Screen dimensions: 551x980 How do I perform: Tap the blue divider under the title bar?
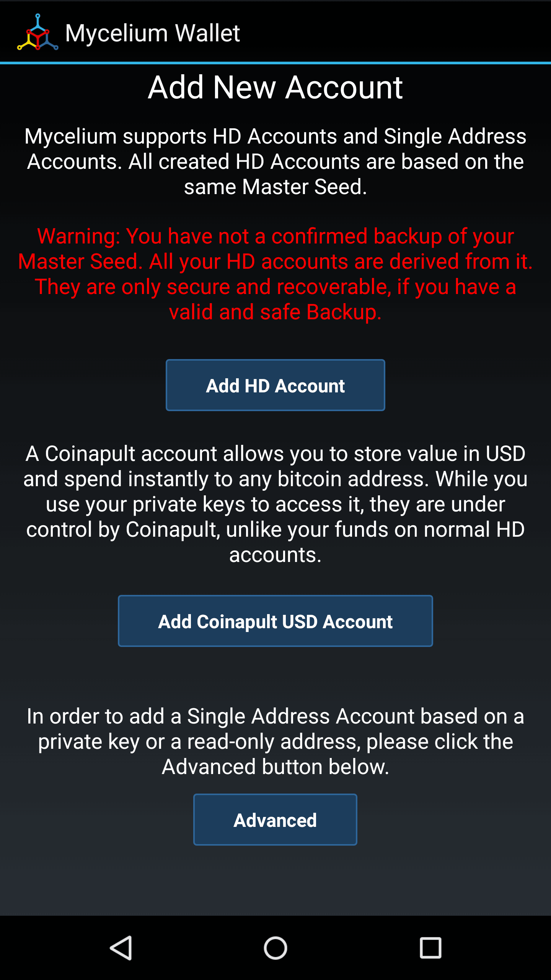[x=275, y=63]
